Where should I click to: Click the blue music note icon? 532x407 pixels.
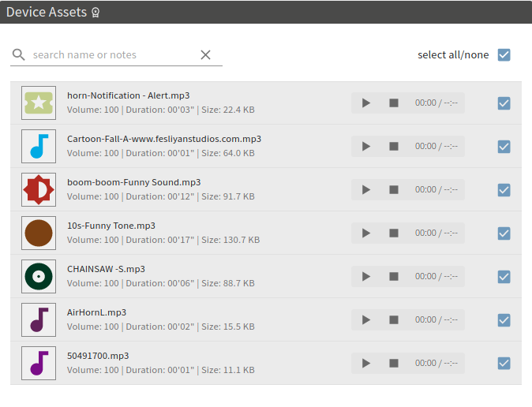point(38,146)
